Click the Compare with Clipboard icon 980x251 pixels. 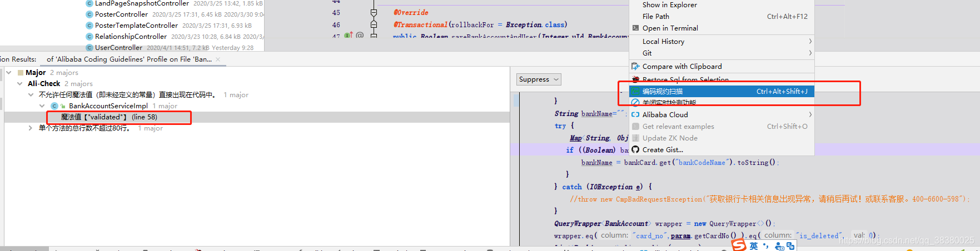point(635,66)
